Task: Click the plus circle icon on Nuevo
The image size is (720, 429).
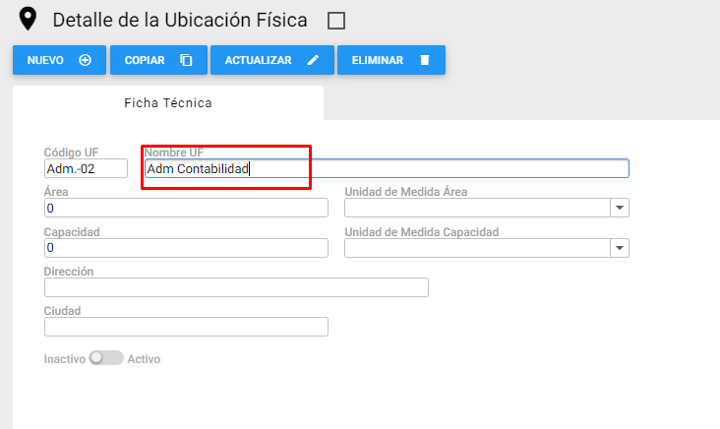Action: point(85,60)
